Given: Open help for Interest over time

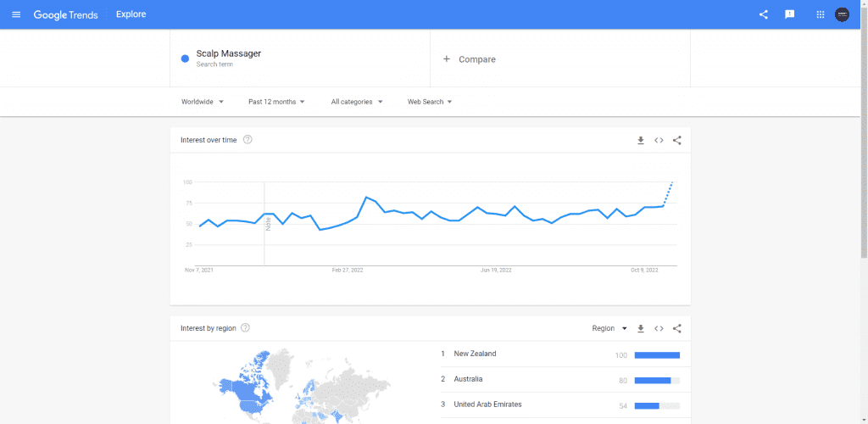Looking at the screenshot, I should 248,140.
